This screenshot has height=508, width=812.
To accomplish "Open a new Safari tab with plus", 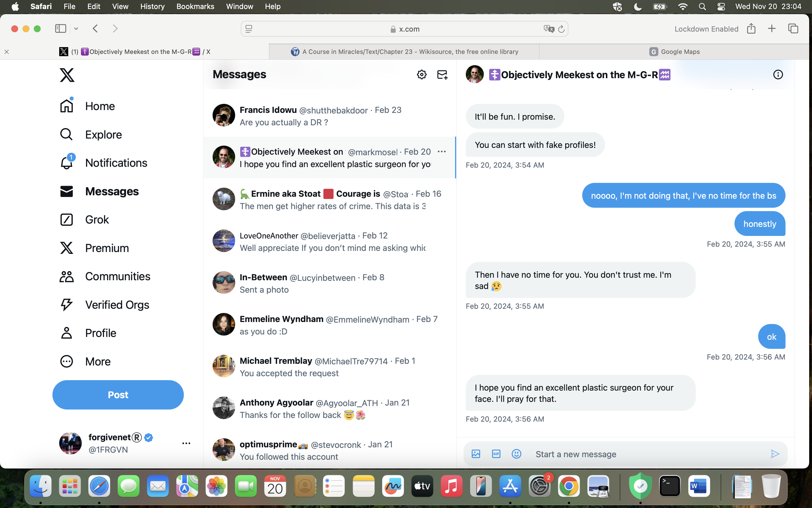I will tap(772, 29).
